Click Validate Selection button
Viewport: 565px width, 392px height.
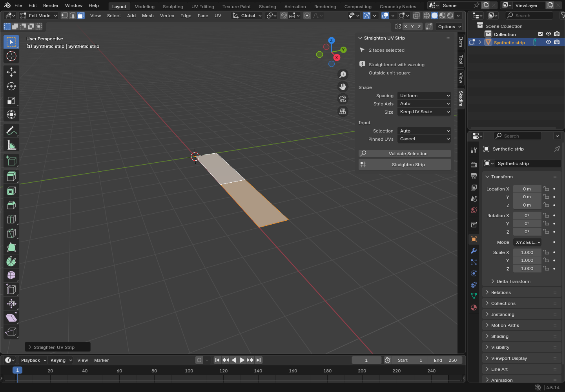405,154
